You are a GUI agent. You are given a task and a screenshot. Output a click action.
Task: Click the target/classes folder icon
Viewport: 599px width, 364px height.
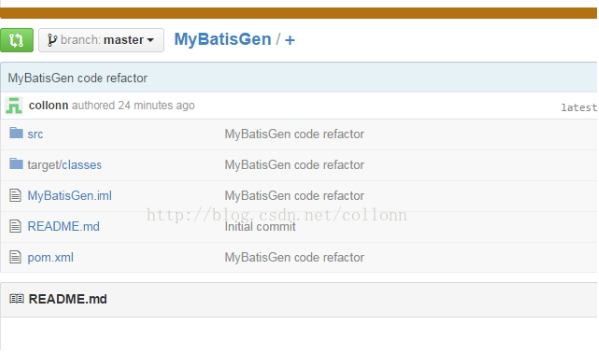(x=16, y=164)
